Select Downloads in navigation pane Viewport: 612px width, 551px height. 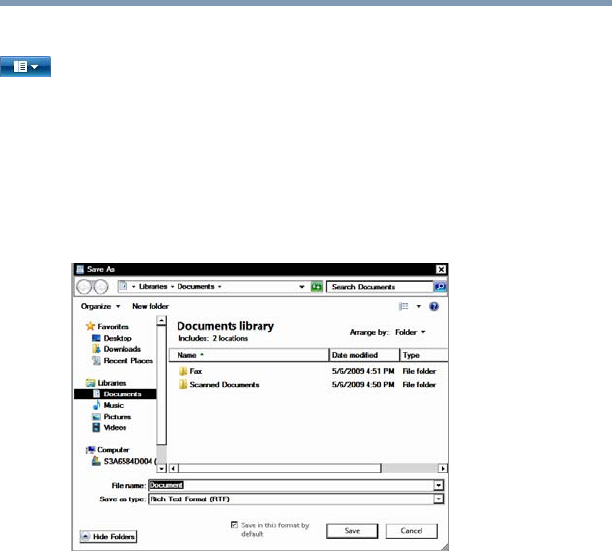tap(122, 349)
